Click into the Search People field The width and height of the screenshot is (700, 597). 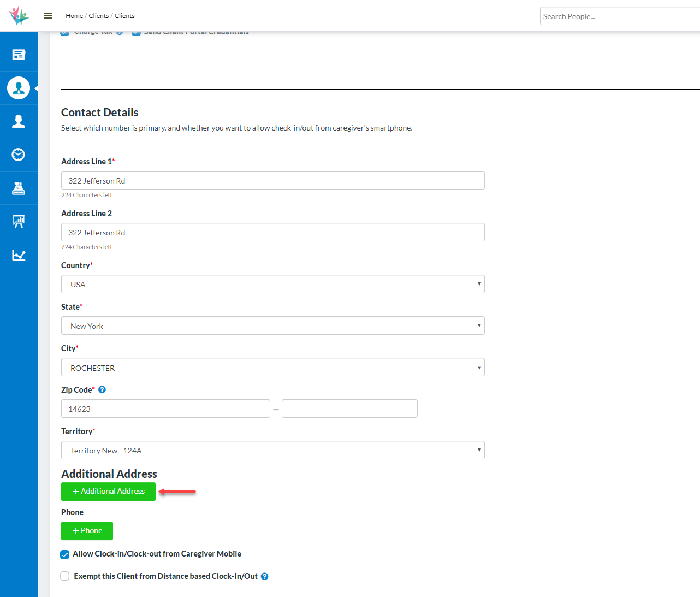click(620, 16)
